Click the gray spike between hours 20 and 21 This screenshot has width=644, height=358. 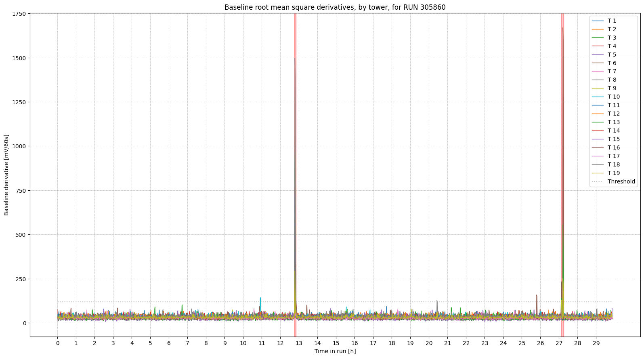(436, 301)
